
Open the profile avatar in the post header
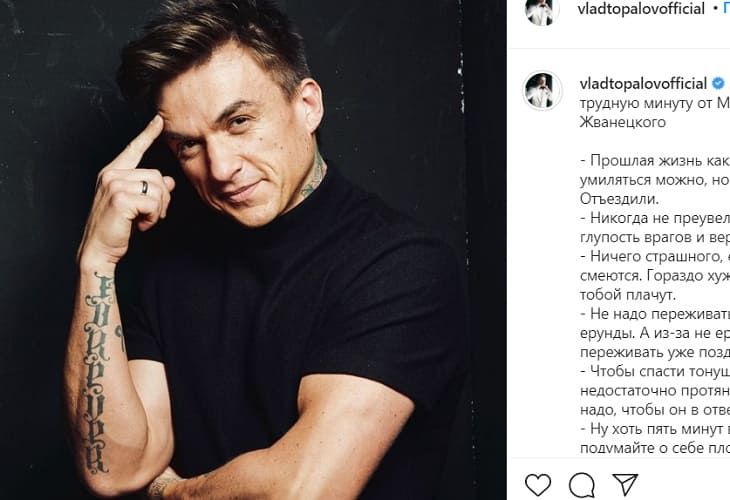coord(542,11)
